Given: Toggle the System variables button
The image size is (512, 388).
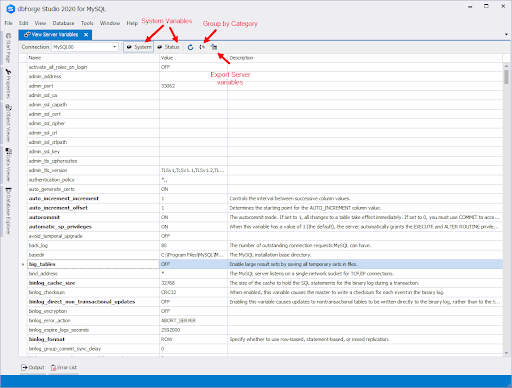Looking at the screenshot, I should (x=139, y=47).
